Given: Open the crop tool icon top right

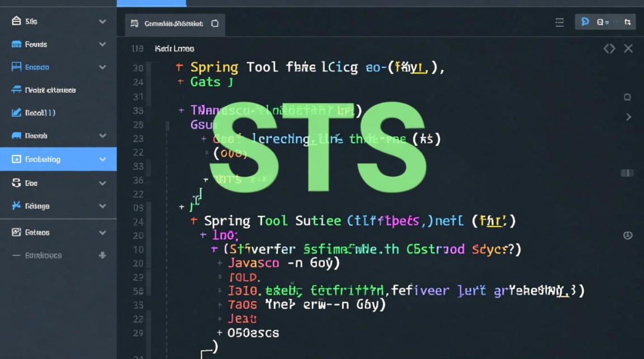Looking at the screenshot, I should click(628, 22).
